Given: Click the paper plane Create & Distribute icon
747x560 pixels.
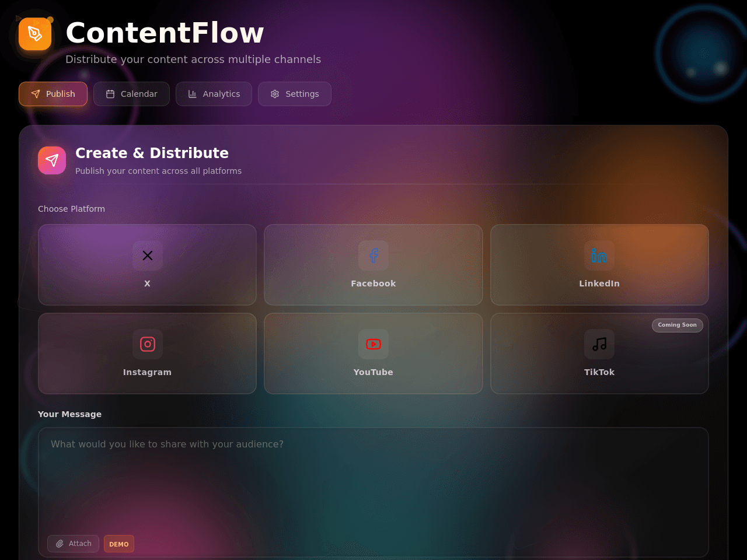Looking at the screenshot, I should [x=52, y=160].
